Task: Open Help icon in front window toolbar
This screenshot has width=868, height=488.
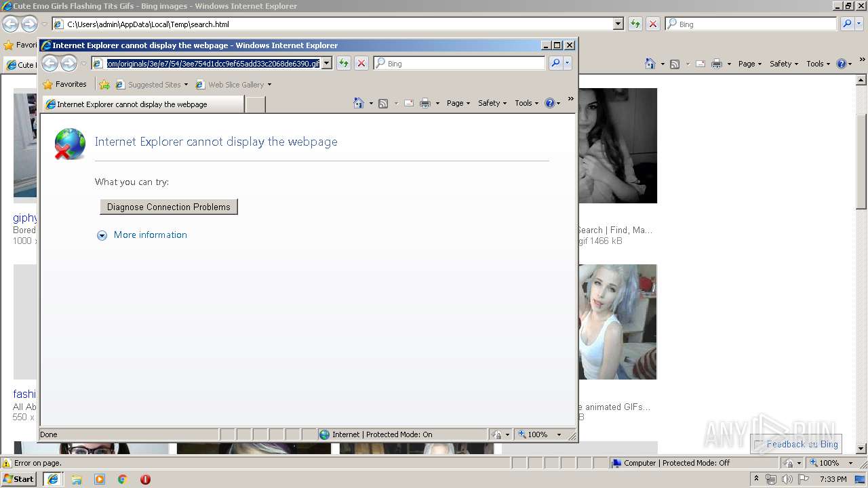Action: 549,103
